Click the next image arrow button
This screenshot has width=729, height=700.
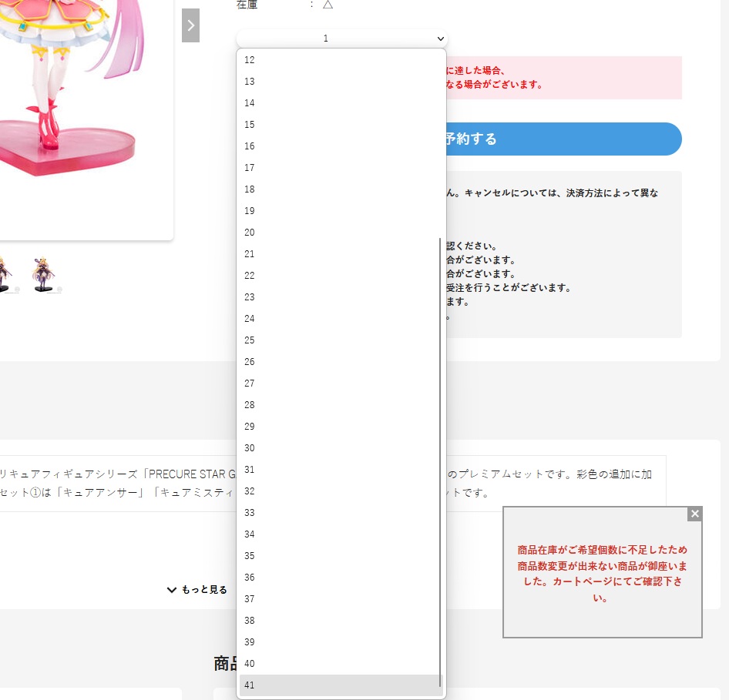pyautogui.click(x=190, y=25)
